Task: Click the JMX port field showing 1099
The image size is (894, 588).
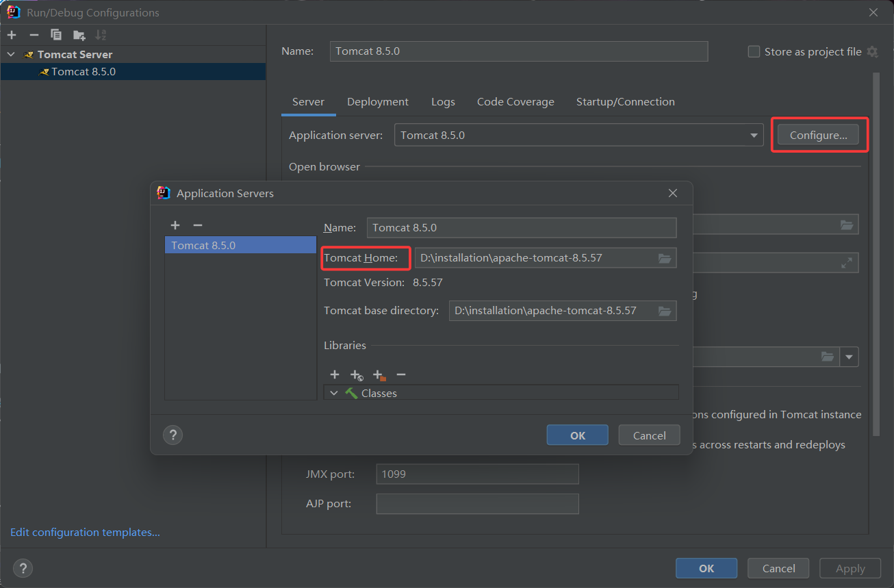Action: [477, 474]
